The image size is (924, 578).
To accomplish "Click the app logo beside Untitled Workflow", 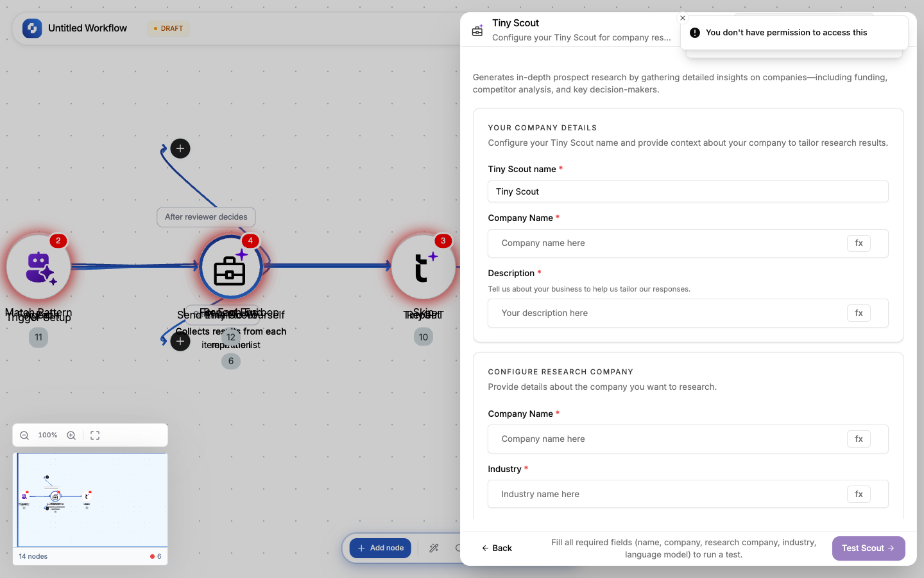I will pos(32,28).
